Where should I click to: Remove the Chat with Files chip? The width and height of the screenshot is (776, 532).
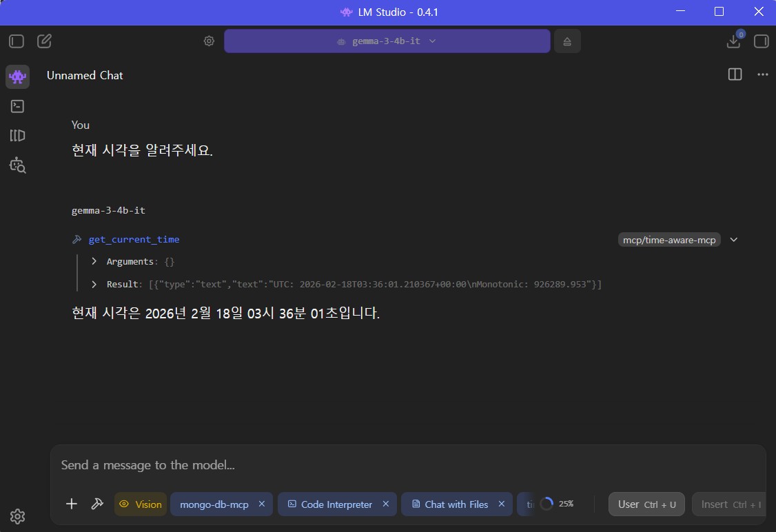coord(502,504)
